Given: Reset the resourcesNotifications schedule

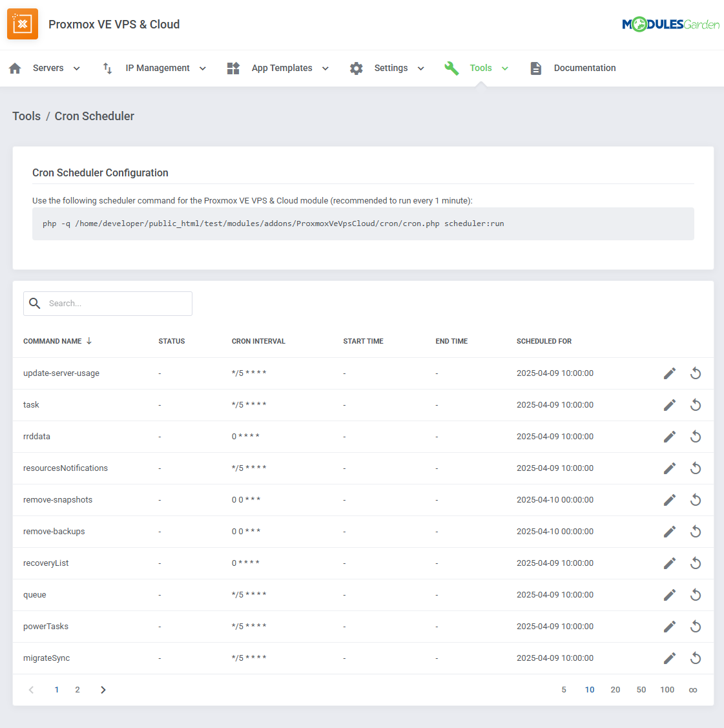Looking at the screenshot, I should [695, 468].
